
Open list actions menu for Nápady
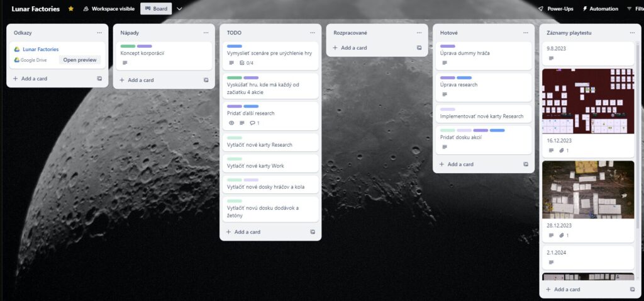tap(206, 33)
